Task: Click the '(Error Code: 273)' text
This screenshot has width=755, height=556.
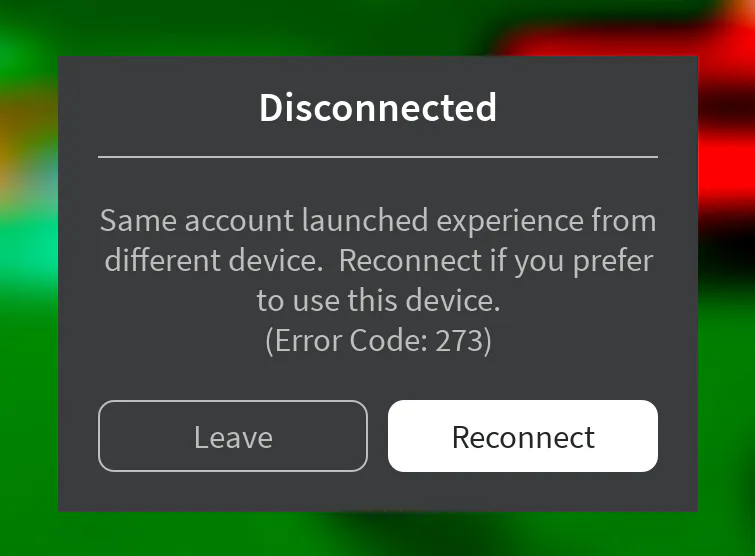Action: pyautogui.click(x=378, y=341)
